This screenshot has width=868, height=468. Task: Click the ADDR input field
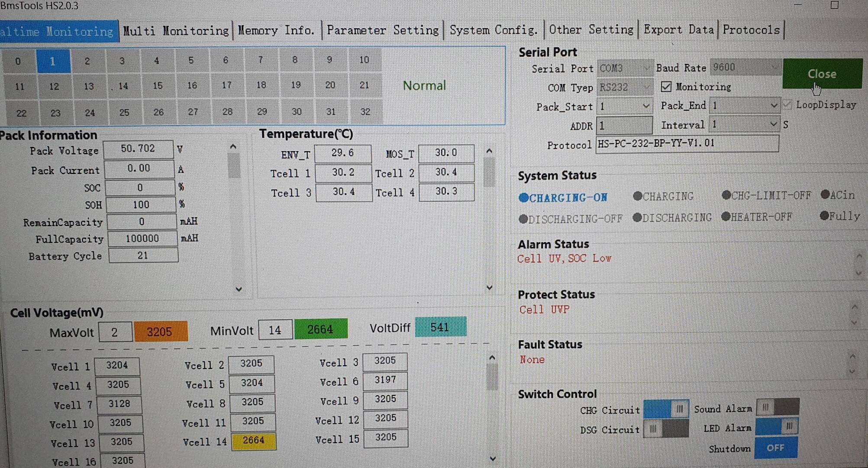tap(624, 126)
